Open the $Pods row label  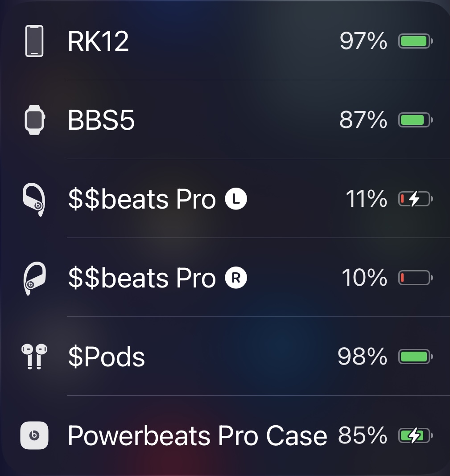tap(106, 357)
